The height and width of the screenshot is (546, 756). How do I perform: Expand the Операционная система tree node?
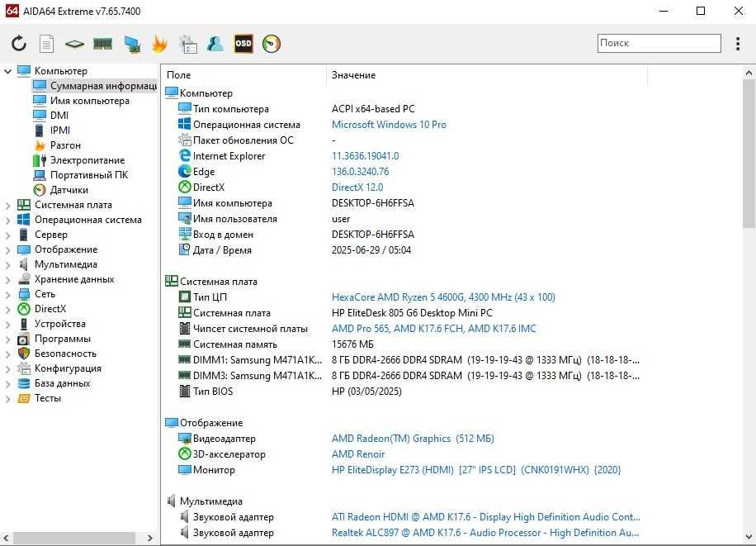pos(7,221)
